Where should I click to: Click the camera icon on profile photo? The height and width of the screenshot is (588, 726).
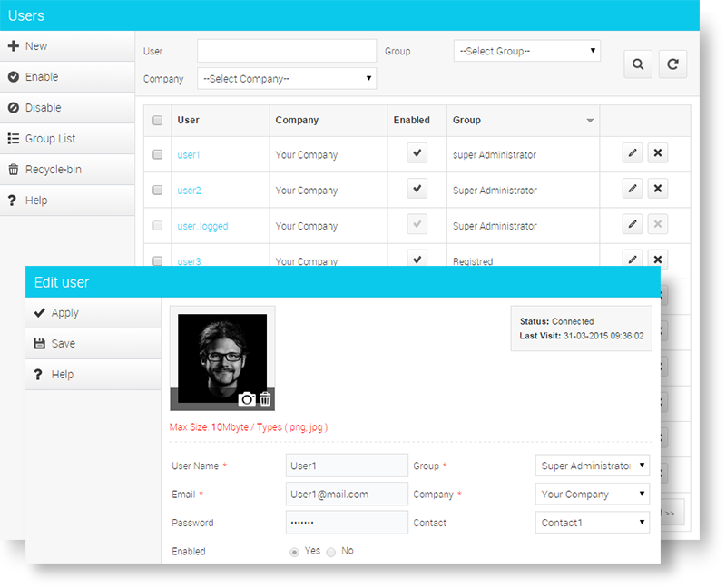247,399
